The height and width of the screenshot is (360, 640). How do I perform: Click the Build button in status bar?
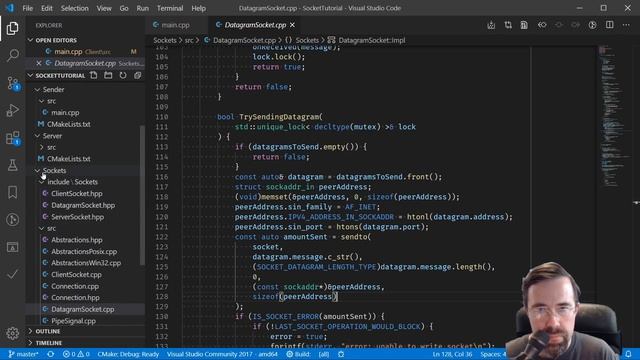click(x=298, y=354)
